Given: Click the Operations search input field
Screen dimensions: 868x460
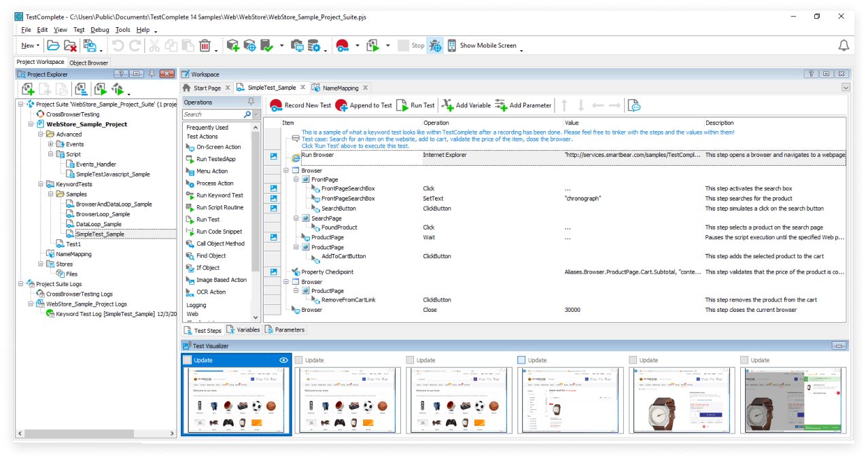Looking at the screenshot, I should pyautogui.click(x=213, y=115).
